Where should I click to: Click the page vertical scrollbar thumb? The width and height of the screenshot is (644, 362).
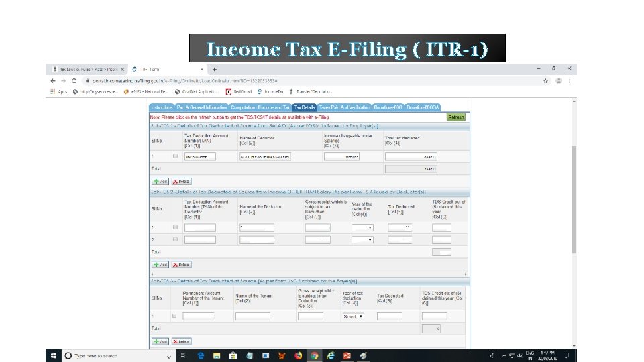[574, 200]
